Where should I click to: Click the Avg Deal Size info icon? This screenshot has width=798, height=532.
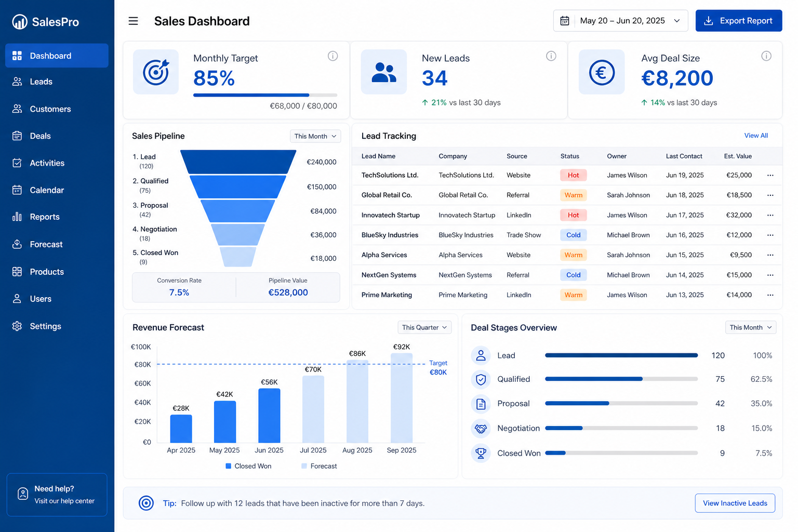[x=766, y=56]
